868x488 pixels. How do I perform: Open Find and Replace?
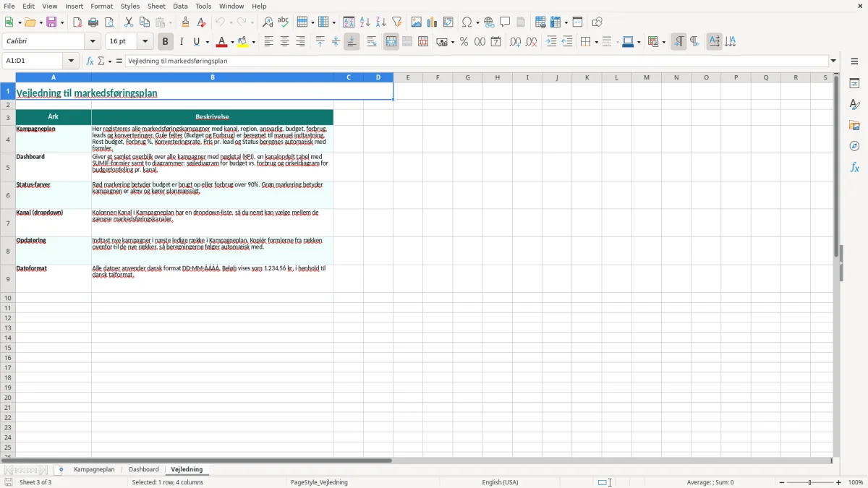pyautogui.click(x=268, y=22)
